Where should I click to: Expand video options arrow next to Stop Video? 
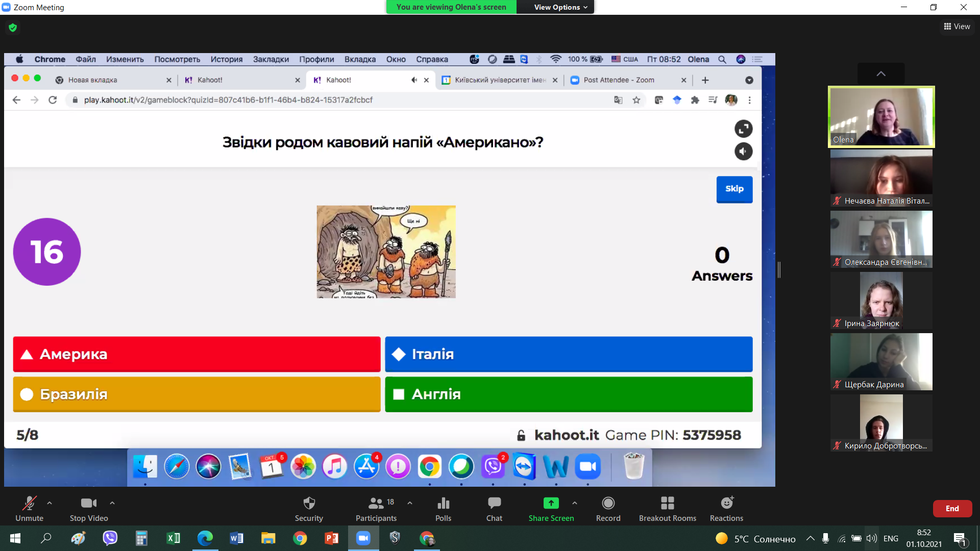click(x=112, y=503)
